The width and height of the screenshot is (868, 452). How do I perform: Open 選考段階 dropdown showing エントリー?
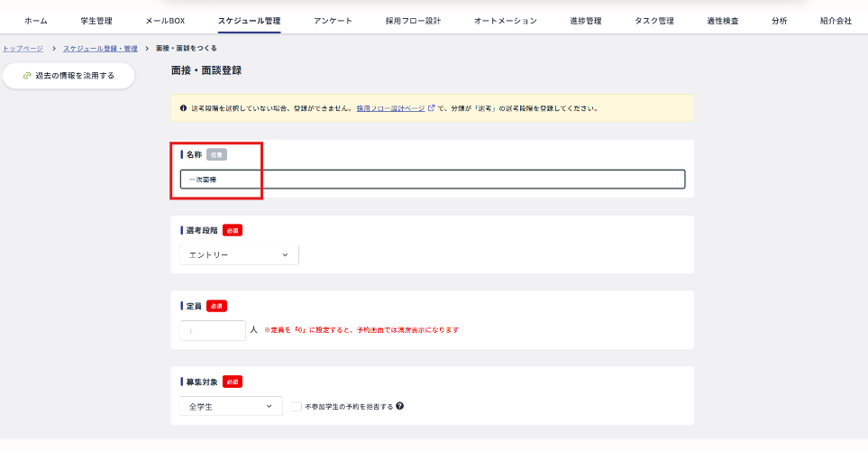click(239, 254)
